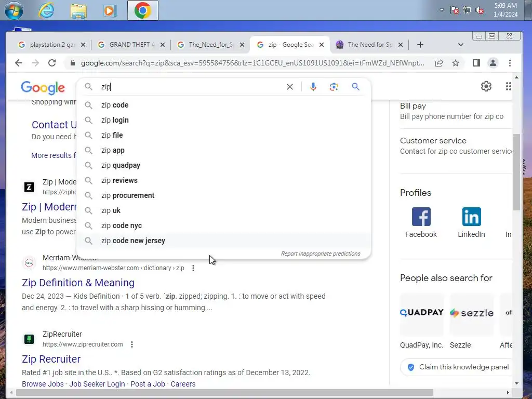Open Google settings gear
The height and width of the screenshot is (399, 532).
point(486,86)
